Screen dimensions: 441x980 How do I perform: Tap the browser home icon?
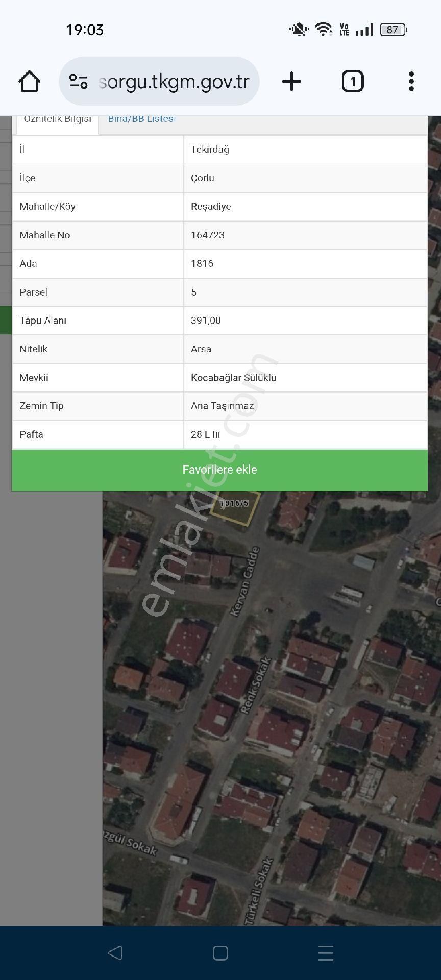coord(29,82)
